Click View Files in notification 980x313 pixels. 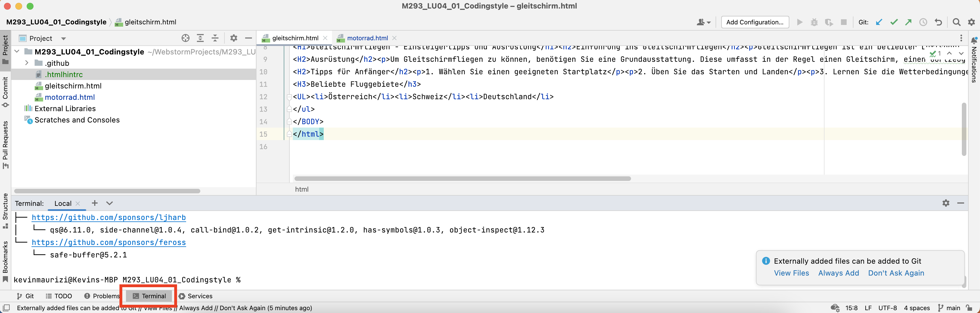point(791,273)
